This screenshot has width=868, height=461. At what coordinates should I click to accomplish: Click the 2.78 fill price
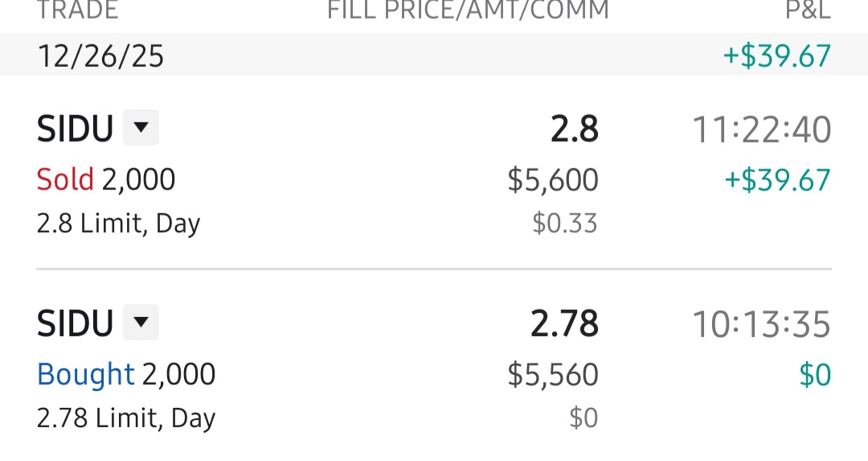click(x=564, y=323)
